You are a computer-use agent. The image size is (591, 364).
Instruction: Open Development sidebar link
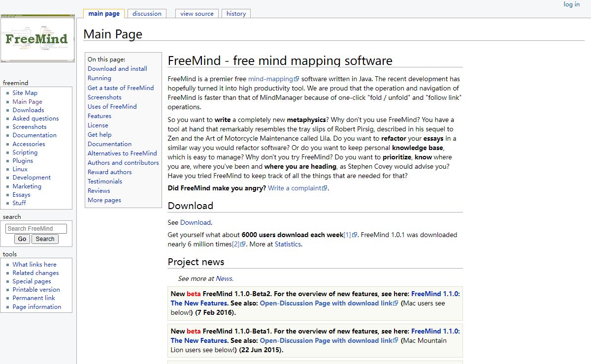(32, 178)
